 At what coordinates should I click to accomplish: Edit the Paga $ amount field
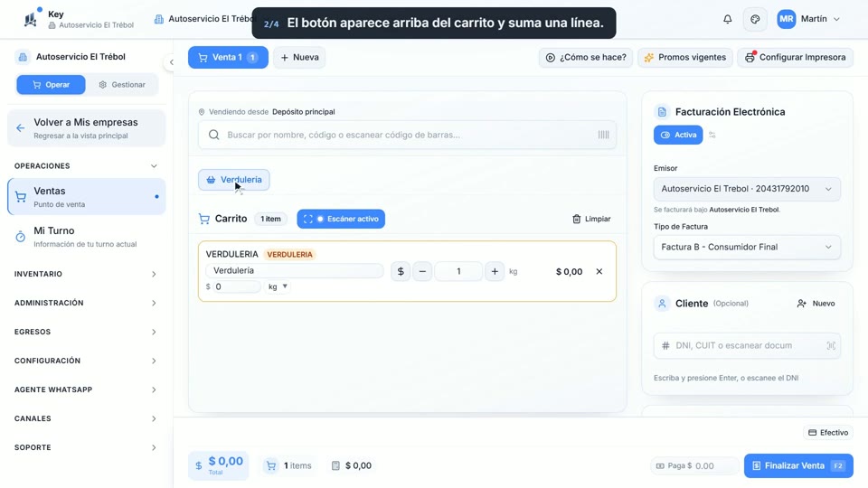tap(695, 466)
